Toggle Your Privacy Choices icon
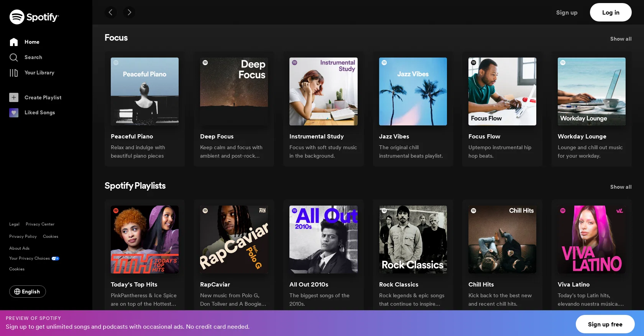The width and height of the screenshot is (644, 336). 56,259
